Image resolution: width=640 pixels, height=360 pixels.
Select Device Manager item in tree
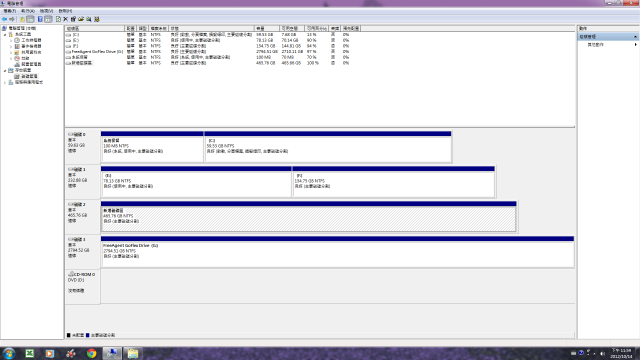(x=28, y=64)
